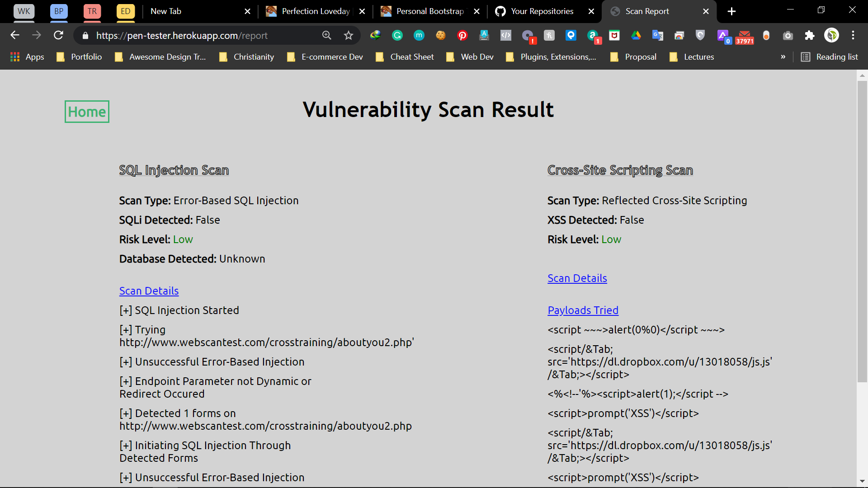Image resolution: width=868 pixels, height=488 pixels.
Task: Open the Lectures bookmarks folder
Action: tap(692, 57)
